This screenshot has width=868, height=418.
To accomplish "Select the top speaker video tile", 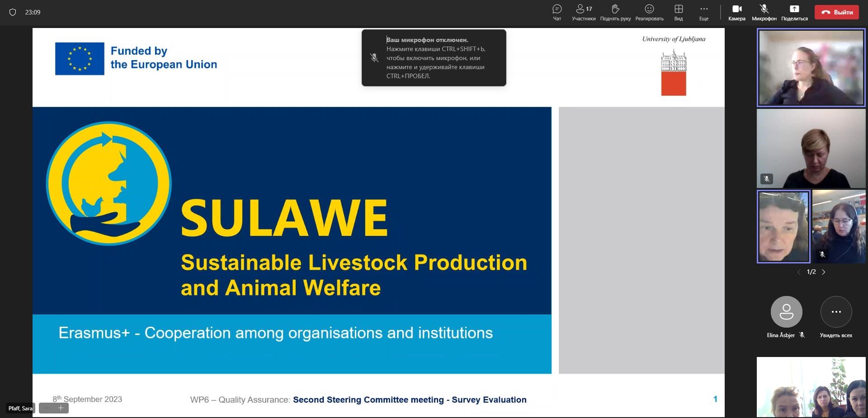I will coord(811,68).
